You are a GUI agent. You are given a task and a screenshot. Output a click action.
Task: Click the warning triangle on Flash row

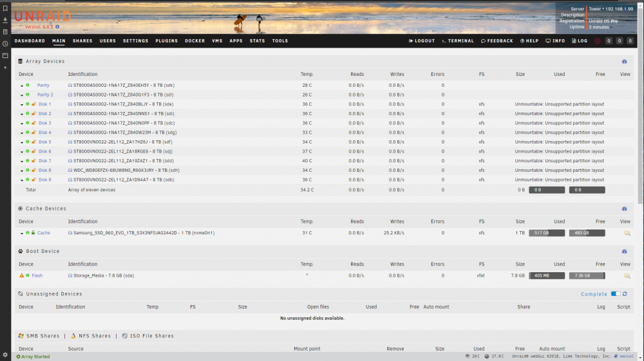coord(22,275)
